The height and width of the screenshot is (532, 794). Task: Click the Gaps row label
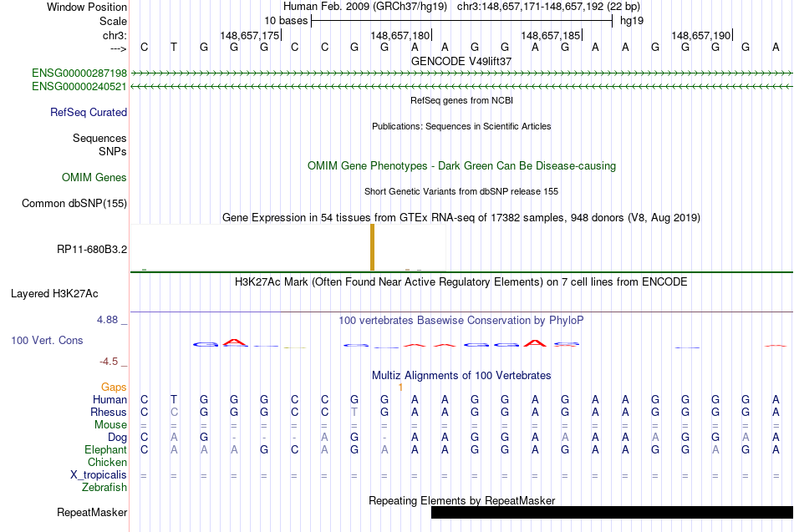(114, 388)
